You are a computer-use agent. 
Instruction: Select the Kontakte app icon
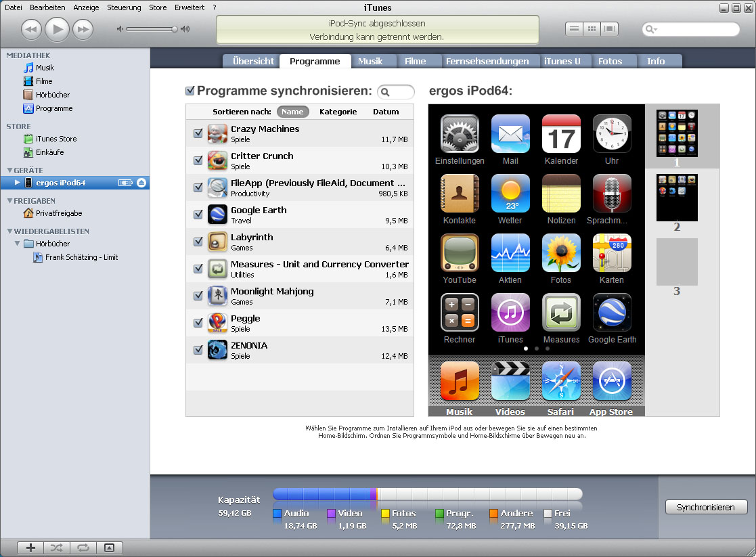click(x=460, y=194)
